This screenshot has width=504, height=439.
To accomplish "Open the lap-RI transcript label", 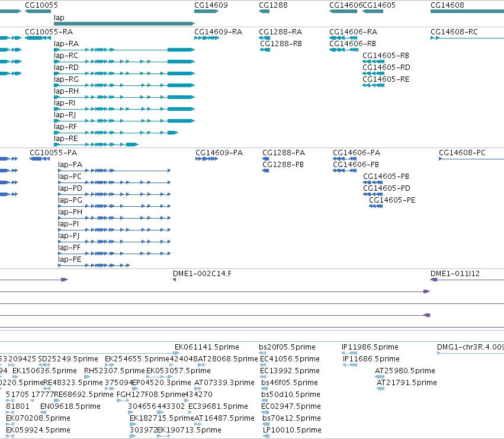I will (x=65, y=103).
